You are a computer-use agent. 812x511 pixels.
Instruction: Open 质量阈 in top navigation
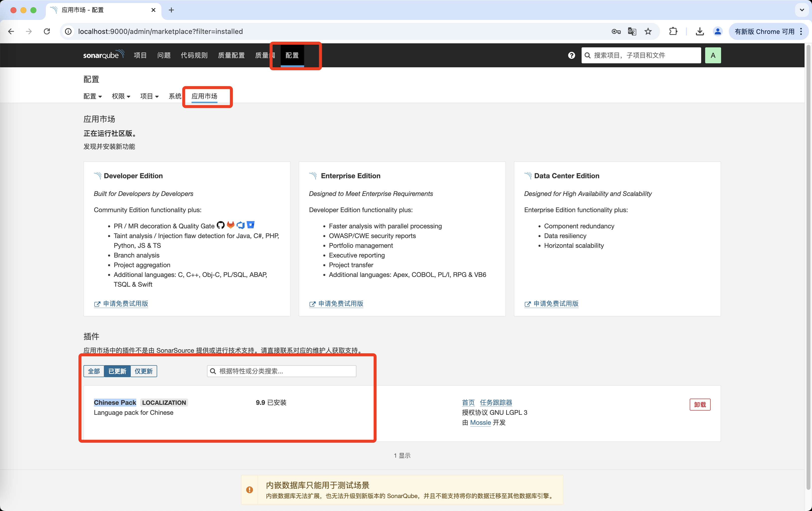click(x=265, y=55)
